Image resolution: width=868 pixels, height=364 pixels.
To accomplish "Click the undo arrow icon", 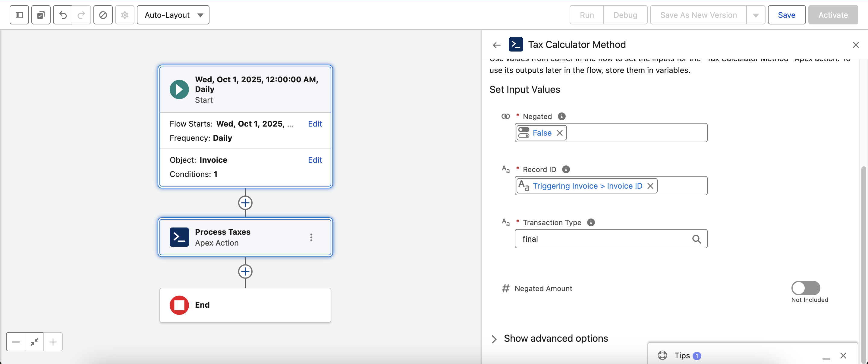I will (x=63, y=15).
